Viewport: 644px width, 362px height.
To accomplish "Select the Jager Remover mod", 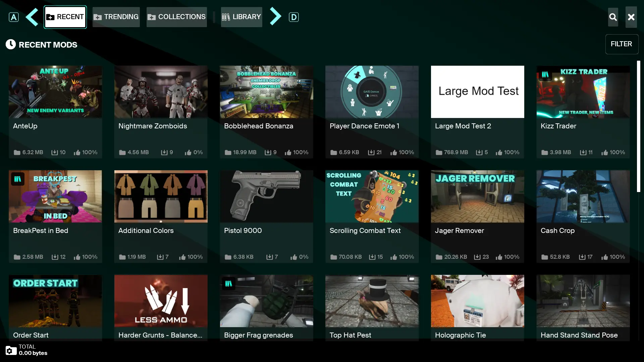I will pos(477,217).
